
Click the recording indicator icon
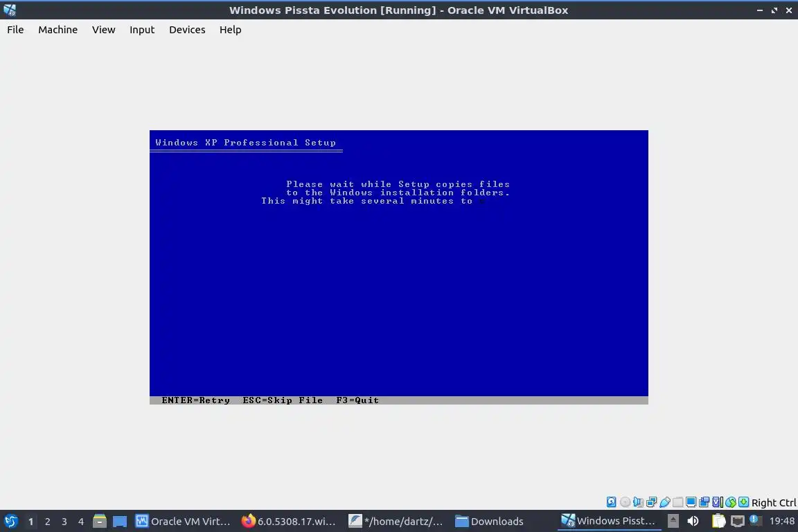coord(704,502)
